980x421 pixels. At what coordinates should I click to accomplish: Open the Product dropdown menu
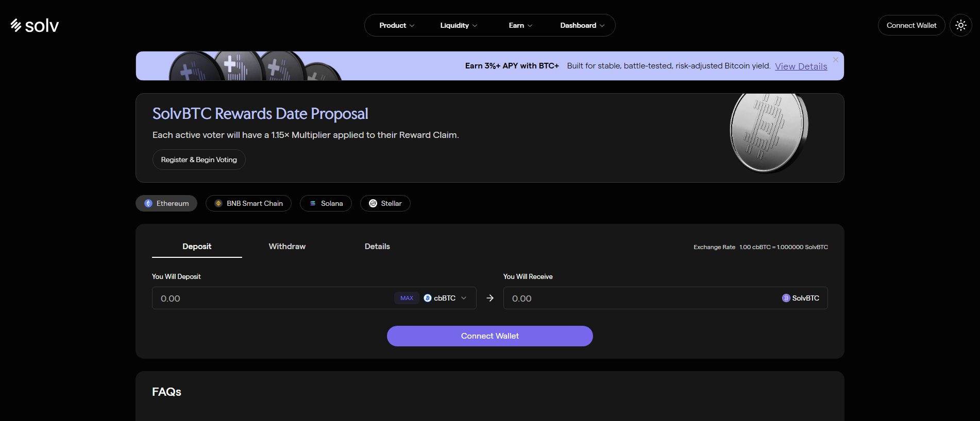click(x=397, y=25)
